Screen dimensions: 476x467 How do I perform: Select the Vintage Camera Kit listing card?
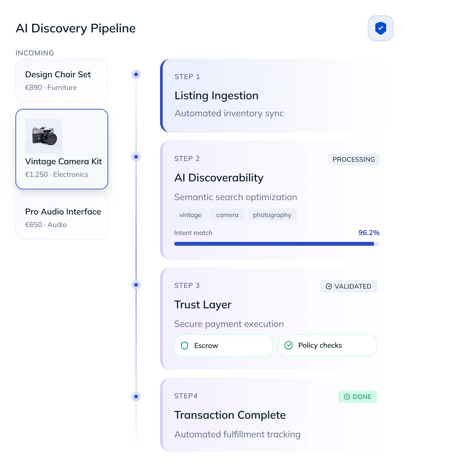pyautogui.click(x=62, y=149)
